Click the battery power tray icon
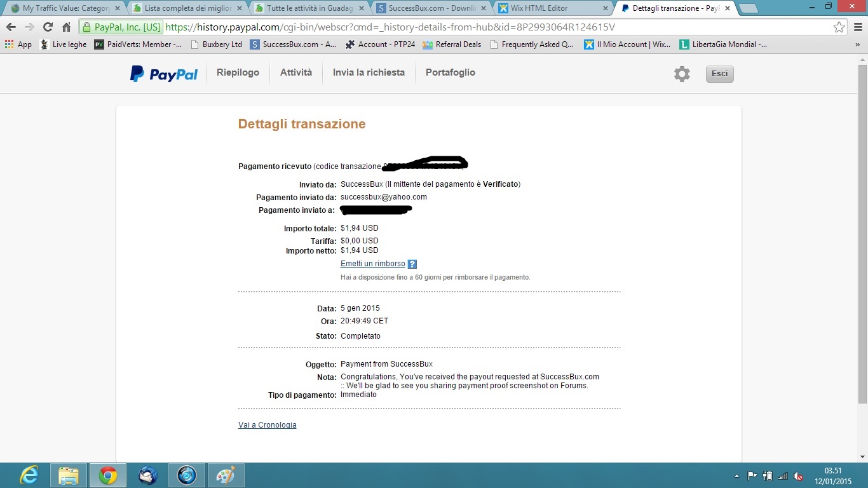 pos(768,476)
